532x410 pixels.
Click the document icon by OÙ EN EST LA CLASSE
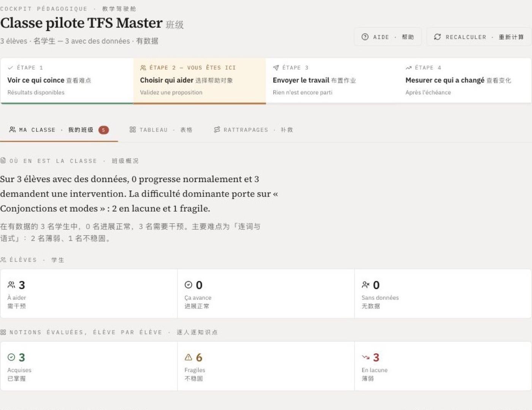pos(3,161)
